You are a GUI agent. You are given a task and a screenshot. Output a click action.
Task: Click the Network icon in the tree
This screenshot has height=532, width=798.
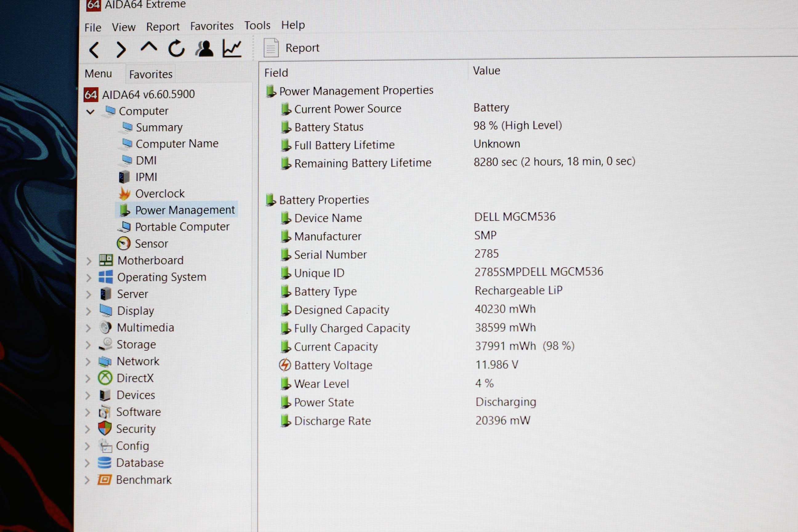(105, 362)
